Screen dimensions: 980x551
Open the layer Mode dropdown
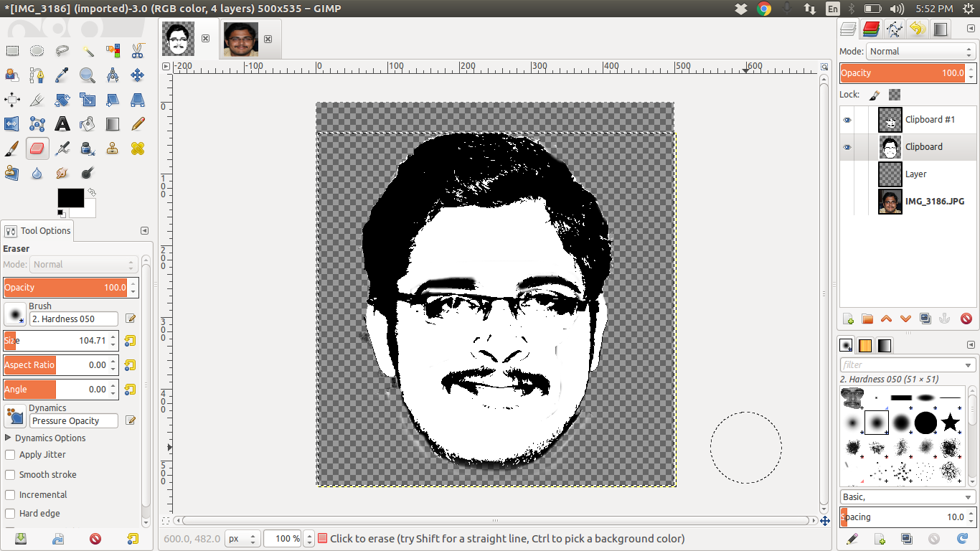921,51
